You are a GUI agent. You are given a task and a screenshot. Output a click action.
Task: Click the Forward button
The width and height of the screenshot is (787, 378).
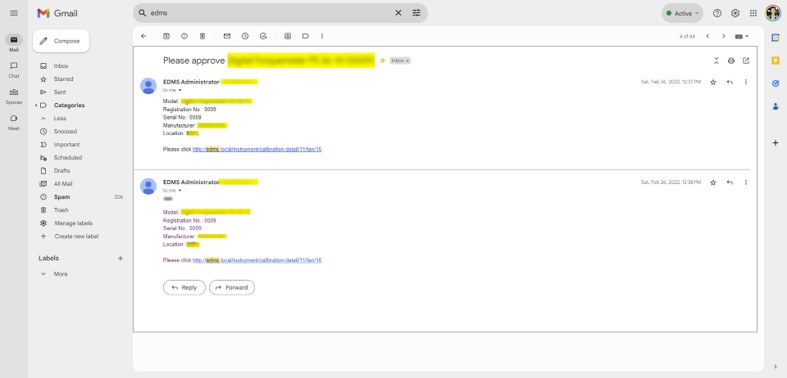232,288
